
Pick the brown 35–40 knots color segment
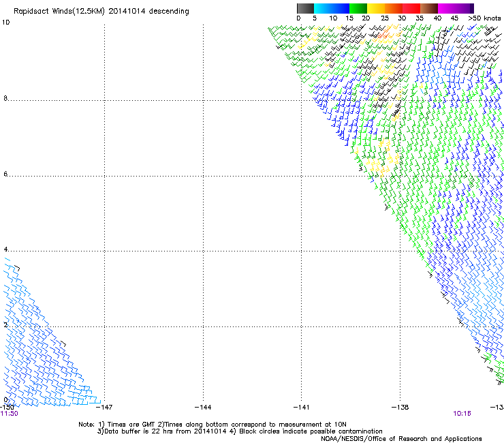(x=429, y=8)
